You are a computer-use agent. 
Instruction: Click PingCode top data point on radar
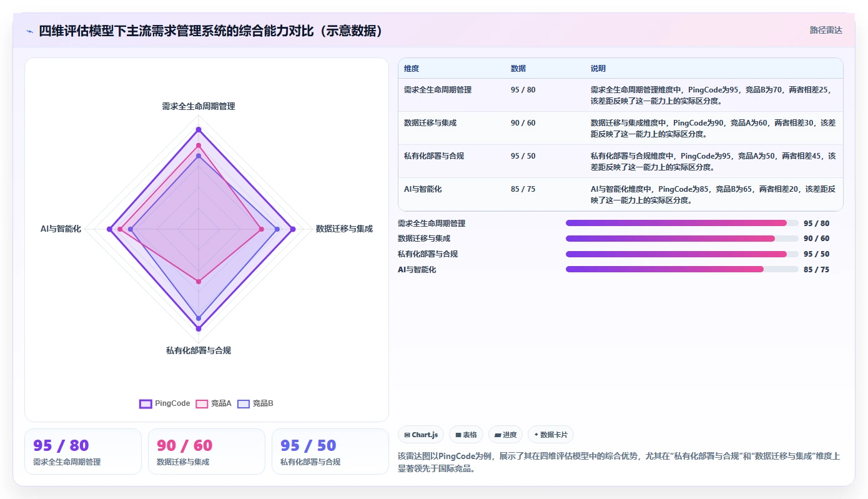click(199, 130)
